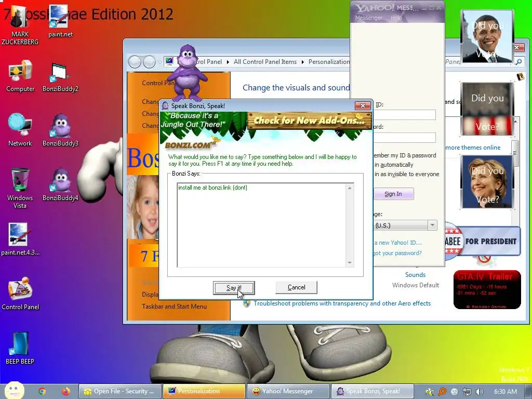
Task: Click the more themes online link
Action: (473, 148)
